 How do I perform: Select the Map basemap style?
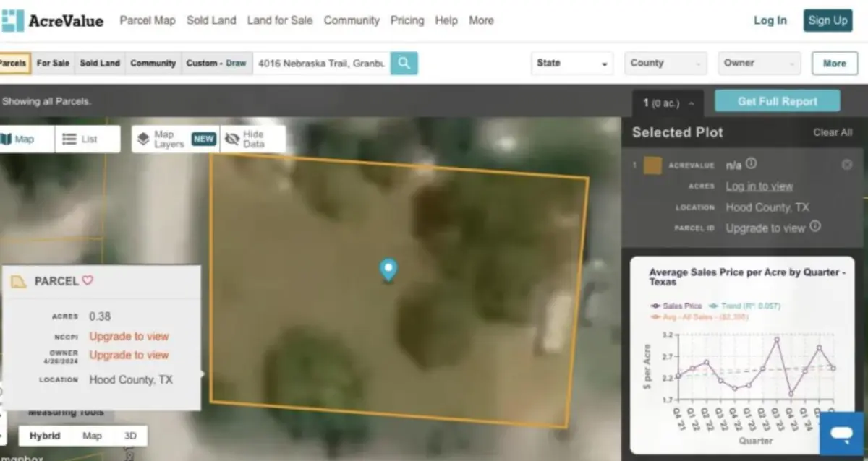[x=92, y=436]
